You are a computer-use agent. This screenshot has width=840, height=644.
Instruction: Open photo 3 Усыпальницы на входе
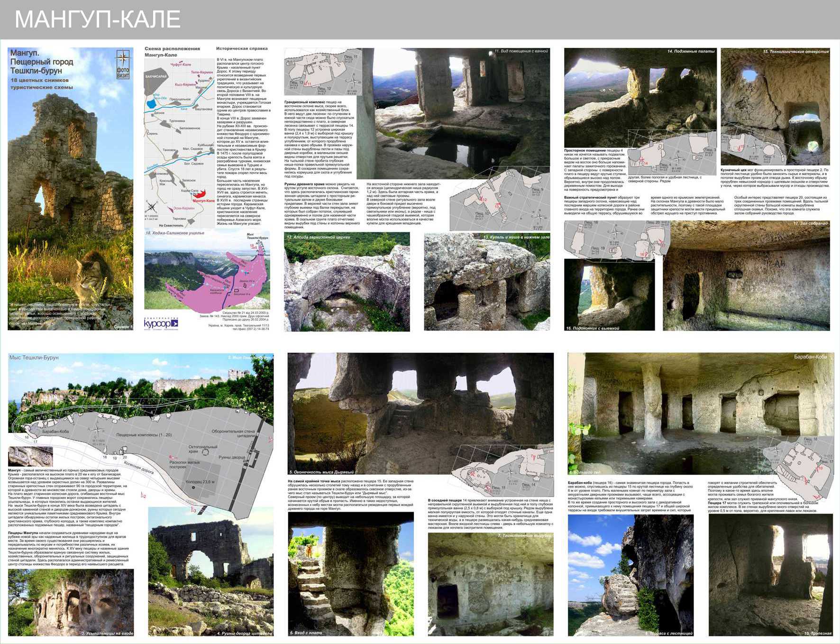coord(71,602)
